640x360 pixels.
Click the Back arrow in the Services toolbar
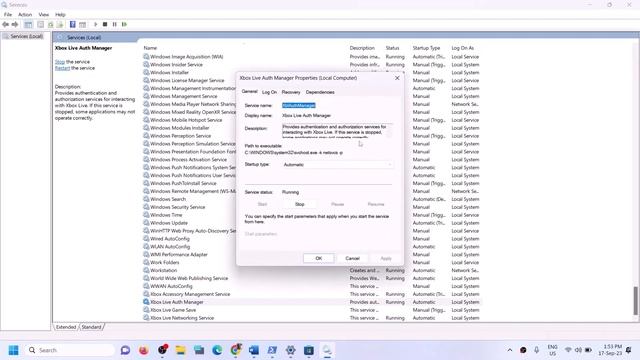click(x=5, y=24)
